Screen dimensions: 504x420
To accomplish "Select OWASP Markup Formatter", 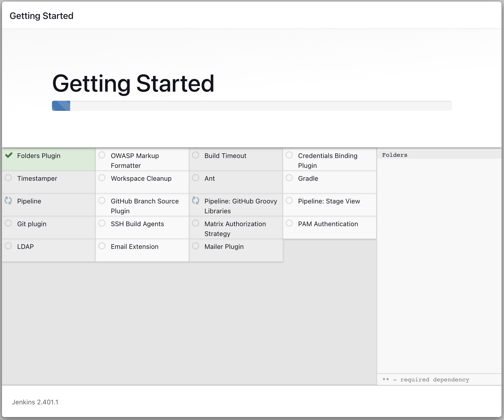I will (x=102, y=155).
